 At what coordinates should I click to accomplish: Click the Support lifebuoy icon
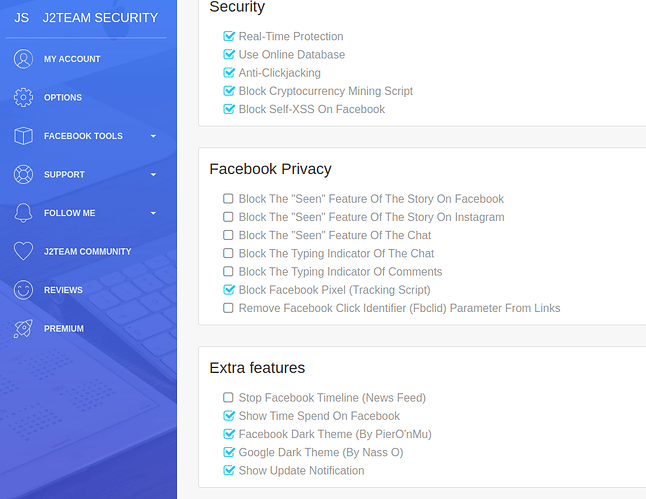[23, 174]
